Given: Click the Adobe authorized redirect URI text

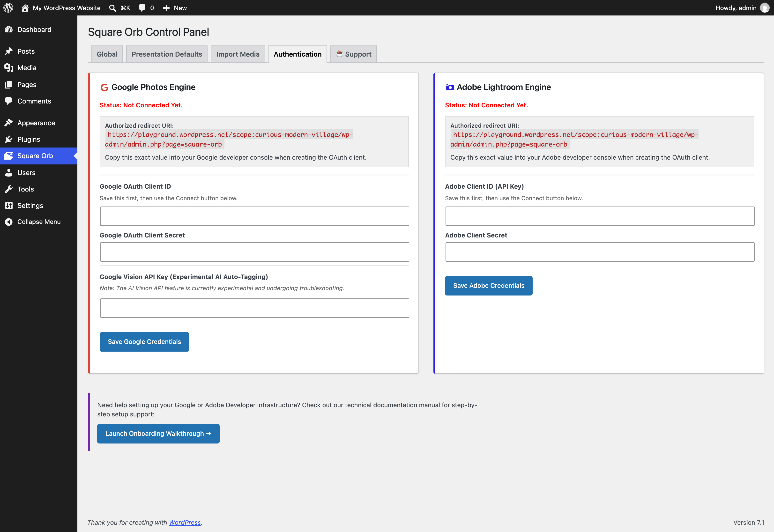Looking at the screenshot, I should [x=574, y=139].
